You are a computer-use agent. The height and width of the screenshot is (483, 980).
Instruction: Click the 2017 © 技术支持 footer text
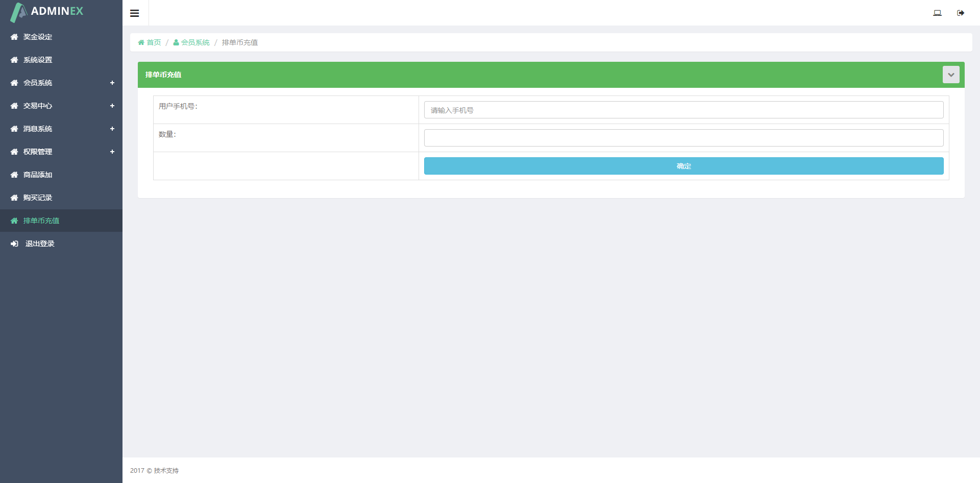[154, 471]
